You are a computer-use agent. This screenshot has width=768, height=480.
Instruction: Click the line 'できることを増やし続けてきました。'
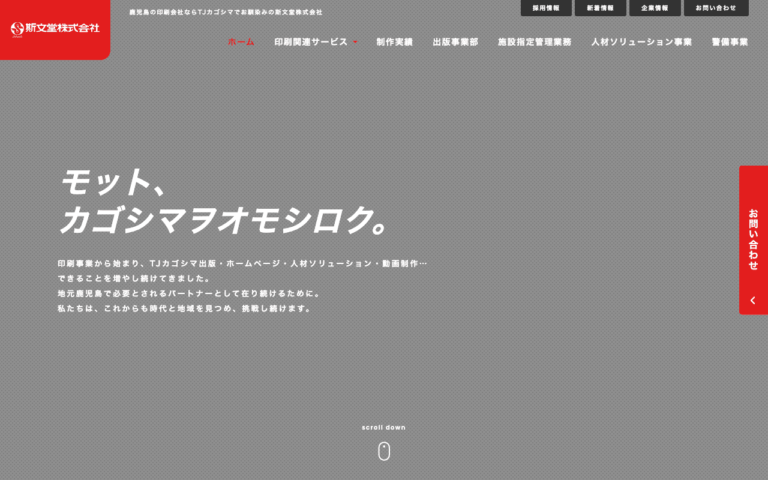coord(134,278)
